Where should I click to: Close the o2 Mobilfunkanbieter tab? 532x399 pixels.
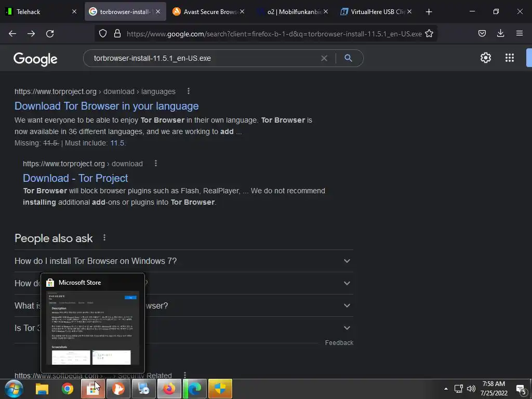[326, 11]
